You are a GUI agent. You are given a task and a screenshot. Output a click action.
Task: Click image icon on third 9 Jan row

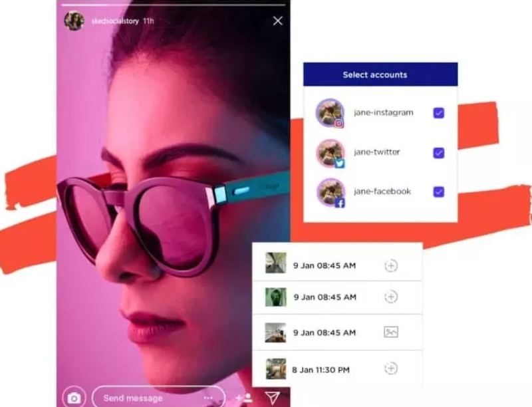click(x=391, y=332)
